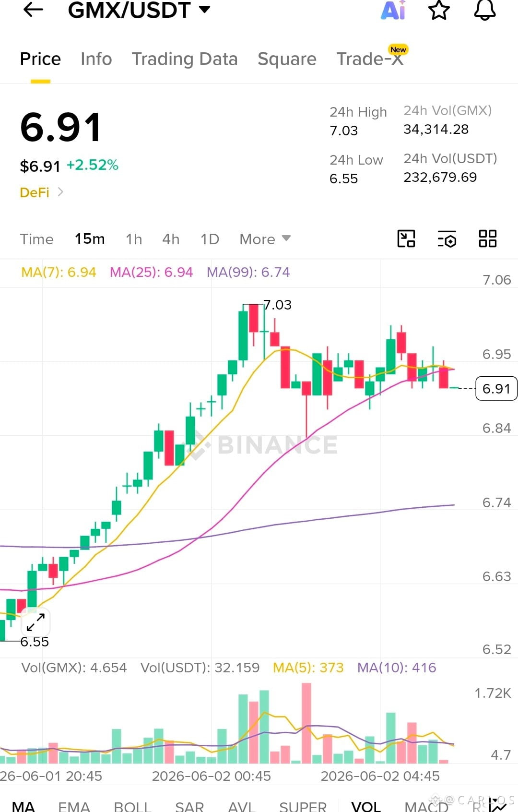The width and height of the screenshot is (518, 812).
Task: Select the 1D chart interval
Action: 210,239
